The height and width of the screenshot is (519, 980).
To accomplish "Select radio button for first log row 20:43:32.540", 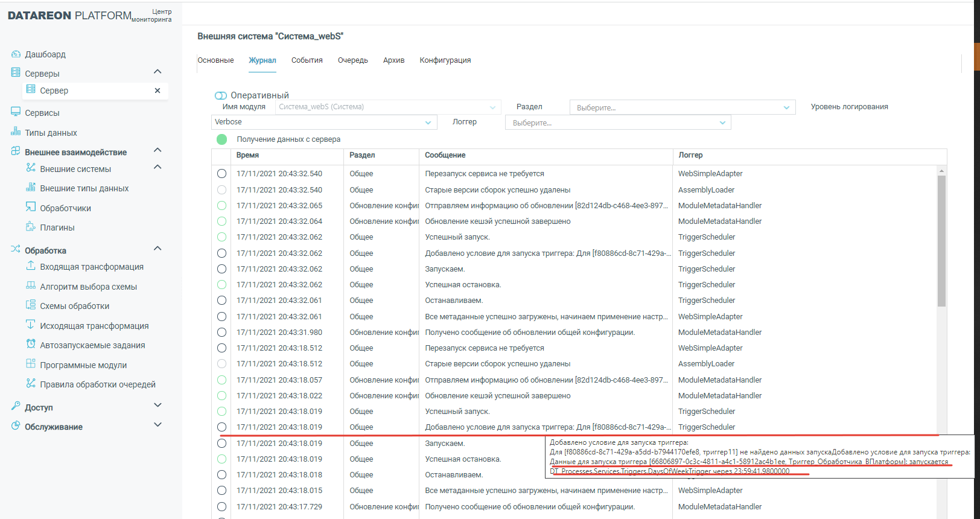I will click(221, 174).
